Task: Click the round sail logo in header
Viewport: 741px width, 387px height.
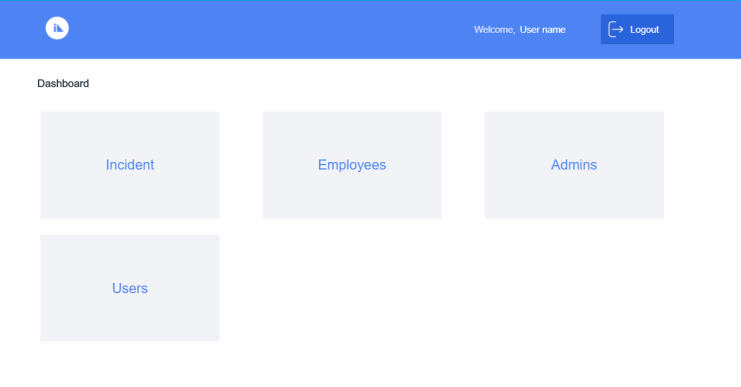Action: [57, 28]
